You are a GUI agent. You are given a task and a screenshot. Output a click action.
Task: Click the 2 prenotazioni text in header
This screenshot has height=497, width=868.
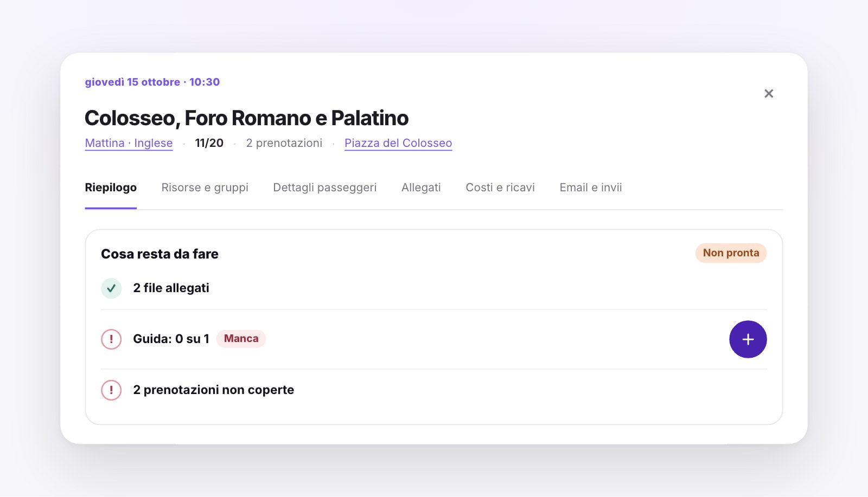pyautogui.click(x=284, y=143)
